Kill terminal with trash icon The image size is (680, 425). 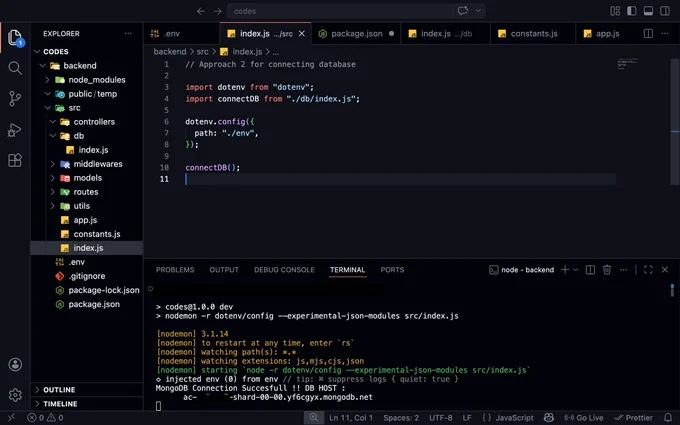607,270
